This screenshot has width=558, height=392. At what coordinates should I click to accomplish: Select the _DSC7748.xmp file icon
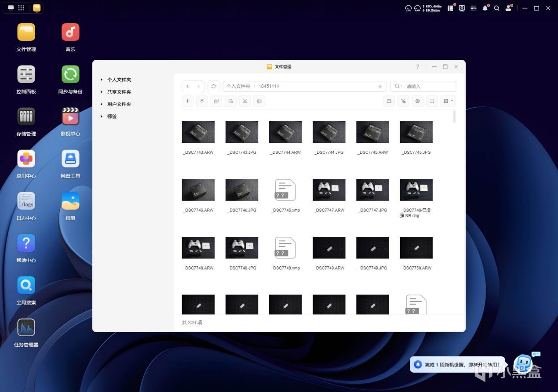click(285, 248)
